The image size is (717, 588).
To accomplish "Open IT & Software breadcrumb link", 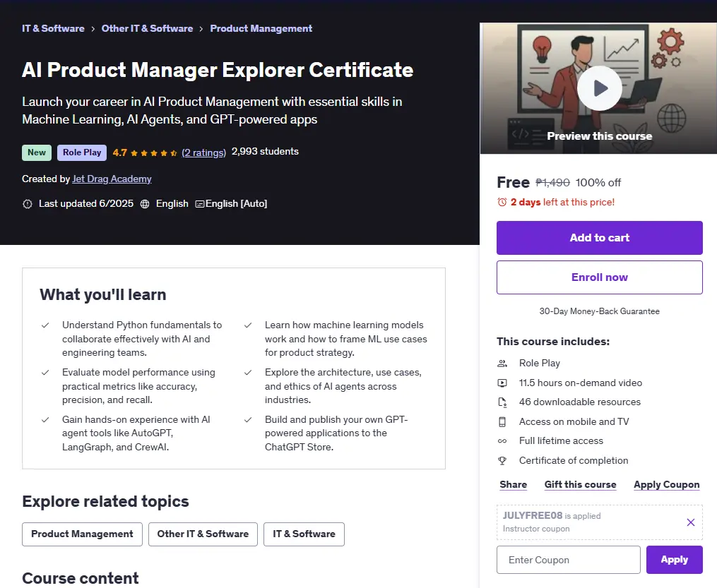I will pyautogui.click(x=53, y=28).
